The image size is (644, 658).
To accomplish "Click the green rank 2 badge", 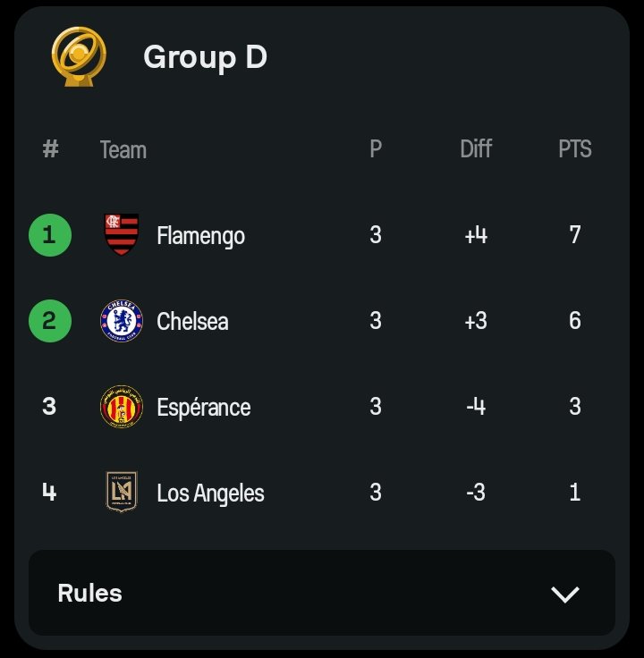I will [x=50, y=321].
